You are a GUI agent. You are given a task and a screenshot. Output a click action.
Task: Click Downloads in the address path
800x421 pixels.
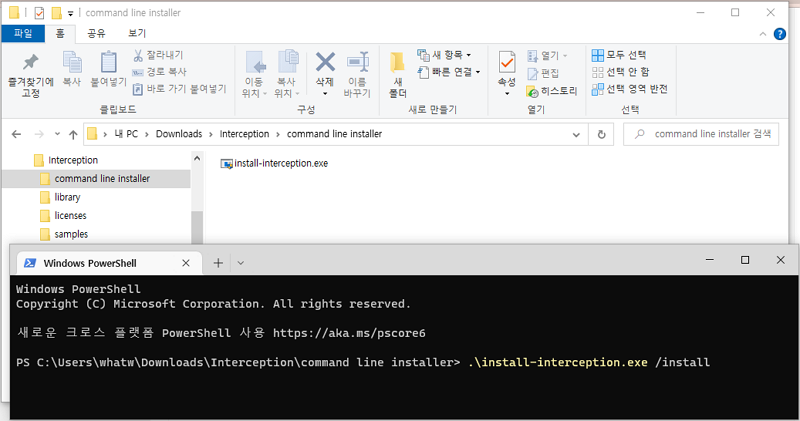(x=179, y=134)
